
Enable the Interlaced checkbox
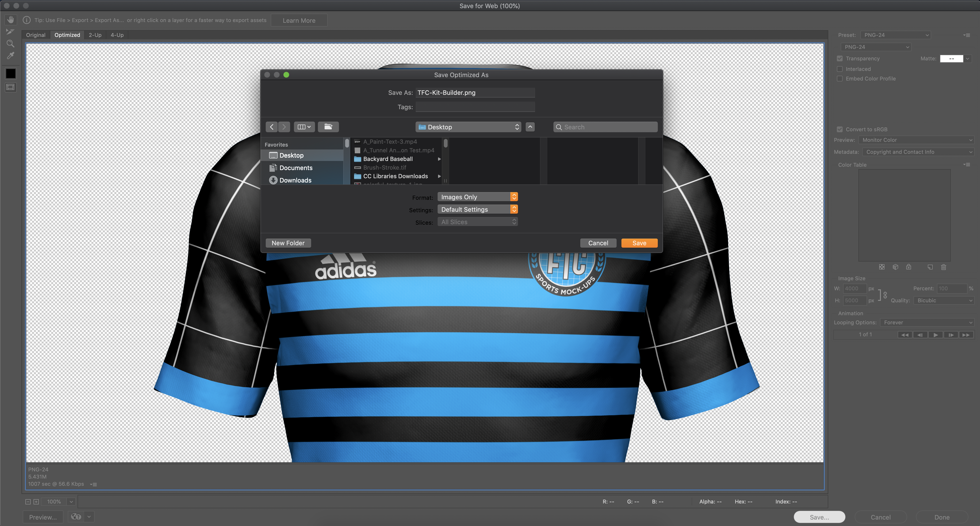(x=840, y=69)
